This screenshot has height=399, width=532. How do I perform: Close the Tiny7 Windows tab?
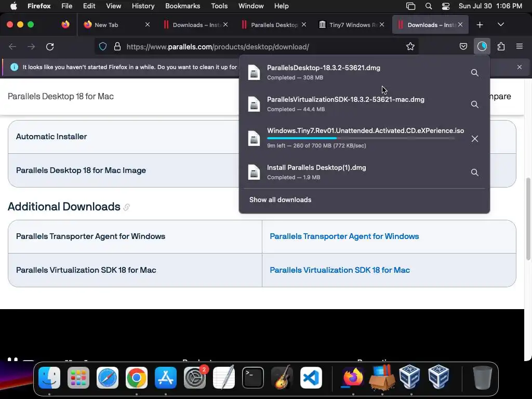point(382,24)
